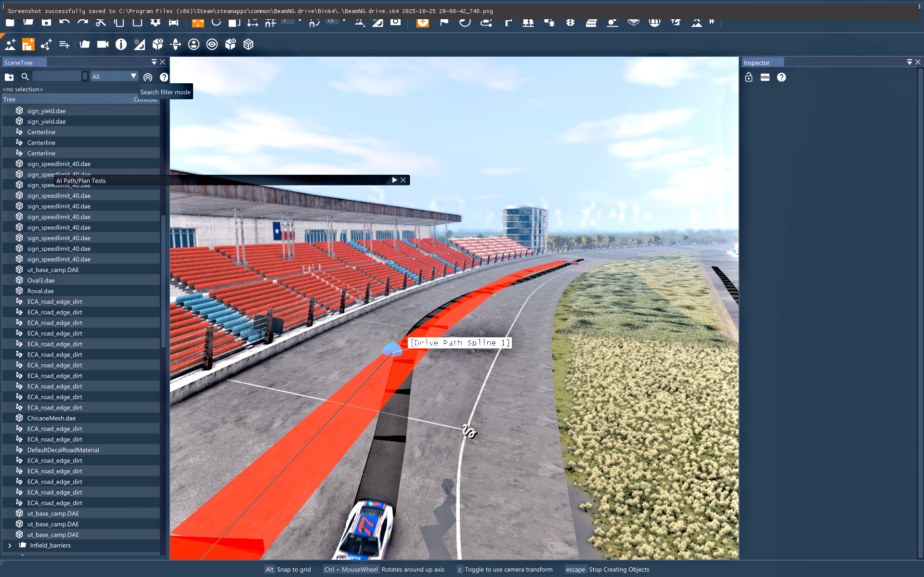Viewport: 924px width, 577px height.
Task: Open the Inspector panel options dropdown arrow
Action: [910, 62]
